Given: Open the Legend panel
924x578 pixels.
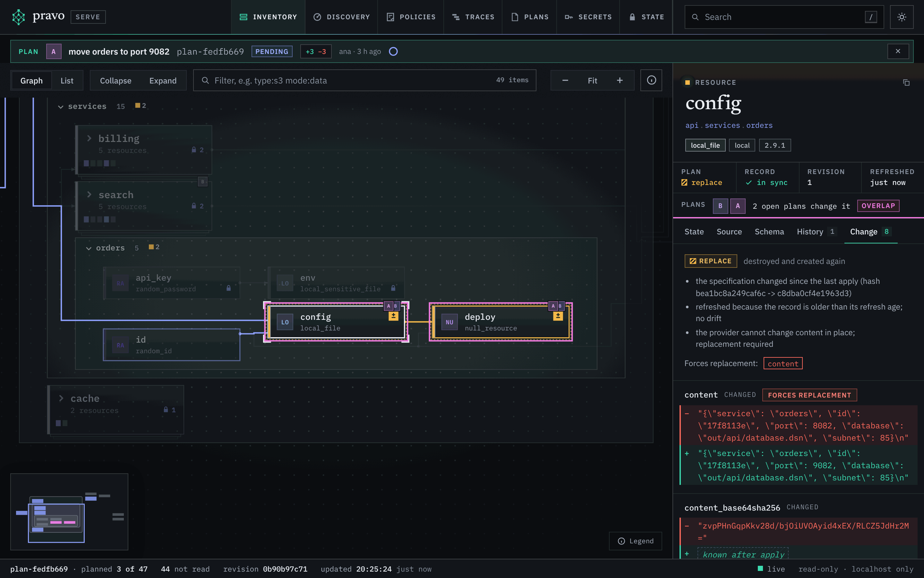Looking at the screenshot, I should (635, 541).
